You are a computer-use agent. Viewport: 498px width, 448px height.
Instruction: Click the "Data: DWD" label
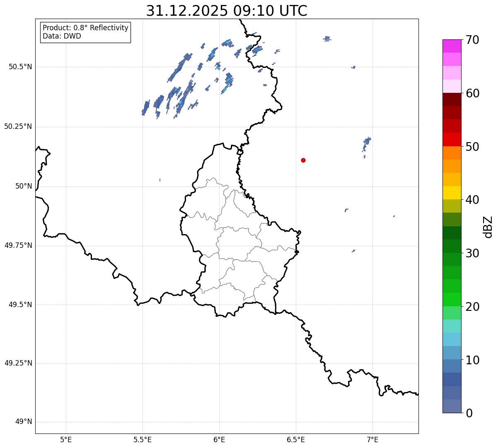[x=62, y=36]
